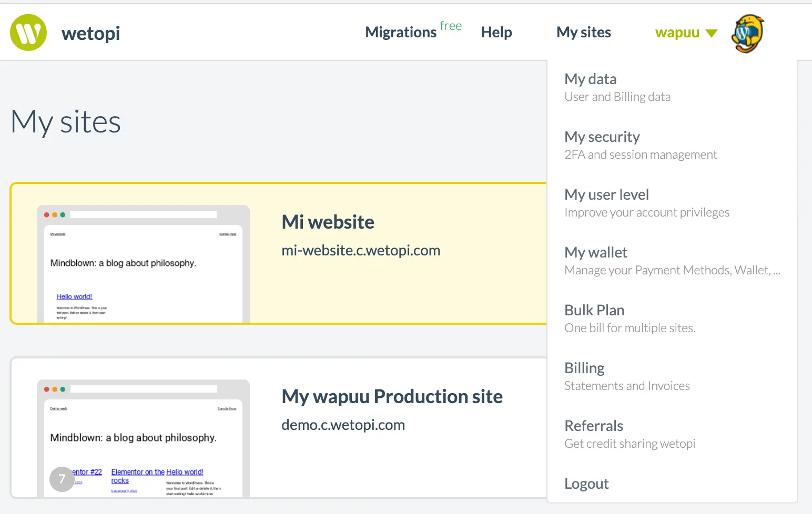Click mi-website.c.wetopi.com URL
Viewport: 812px width, 514px height.
coord(361,250)
